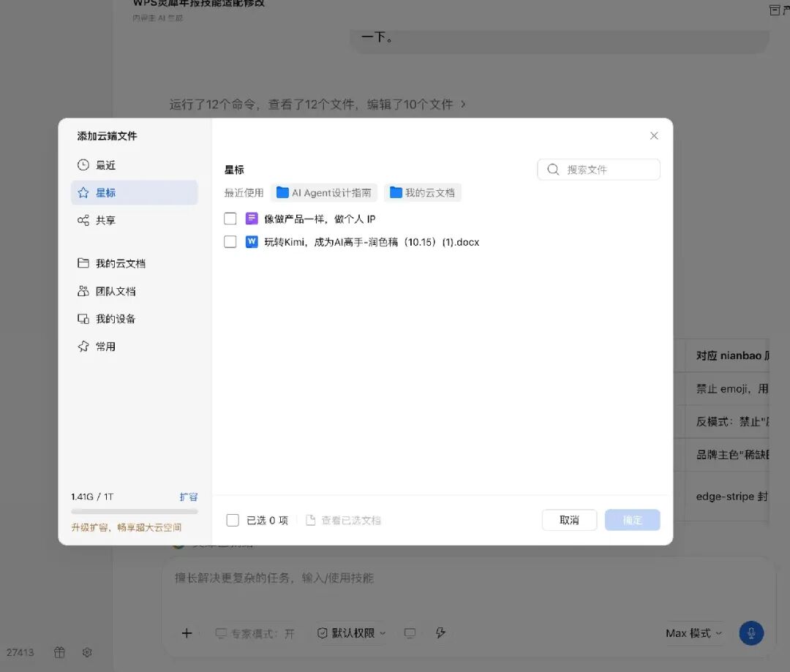Click the Word icon of 玩转Kimi docx

(252, 242)
